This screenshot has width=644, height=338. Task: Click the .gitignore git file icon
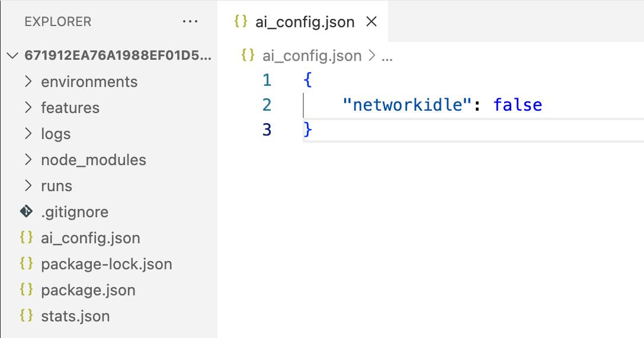(x=26, y=212)
